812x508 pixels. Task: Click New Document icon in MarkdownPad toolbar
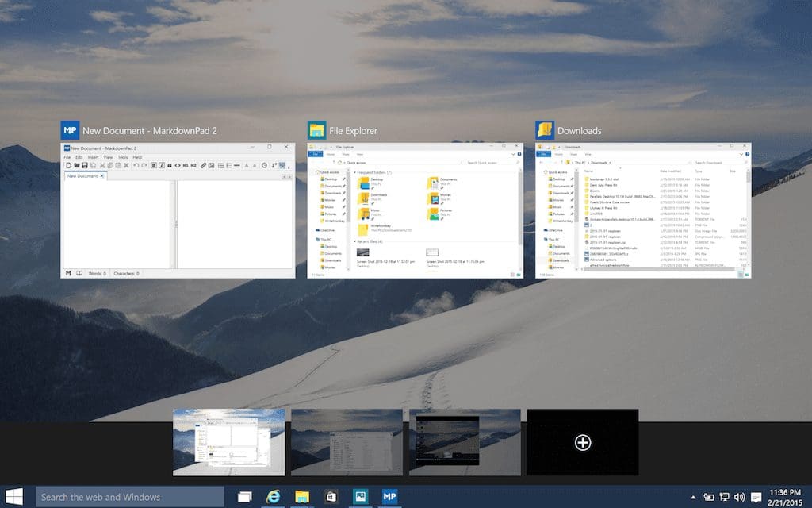(68, 165)
